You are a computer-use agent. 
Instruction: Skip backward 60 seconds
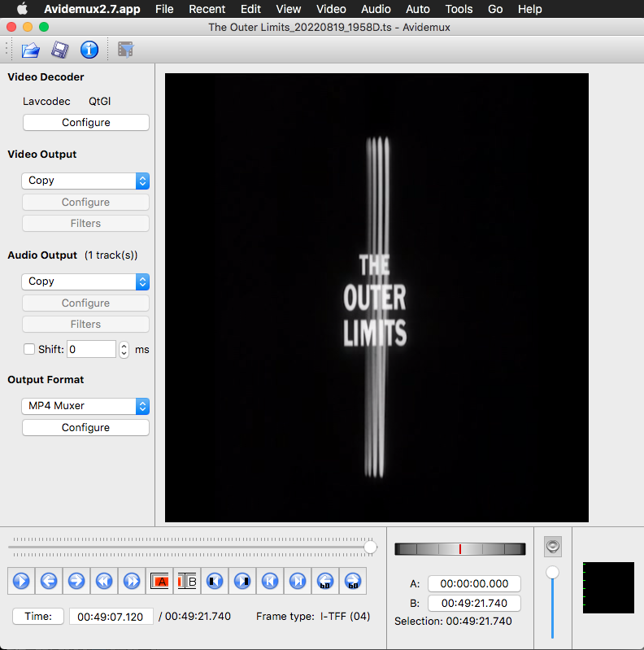325,581
